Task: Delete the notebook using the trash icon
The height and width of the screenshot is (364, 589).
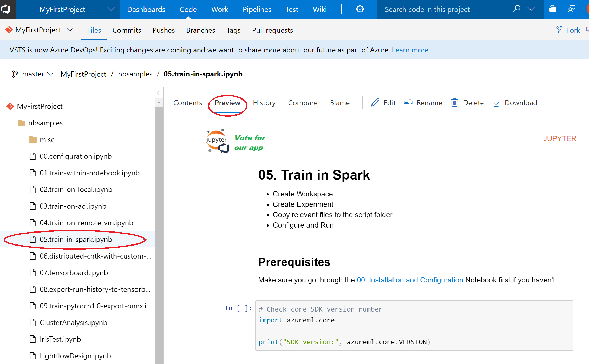Action: [x=454, y=103]
